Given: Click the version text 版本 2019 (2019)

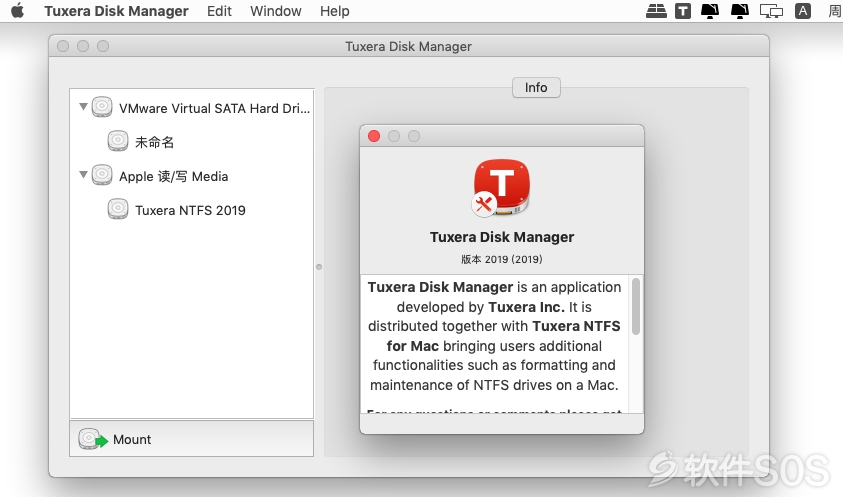Looking at the screenshot, I should [x=502, y=259].
